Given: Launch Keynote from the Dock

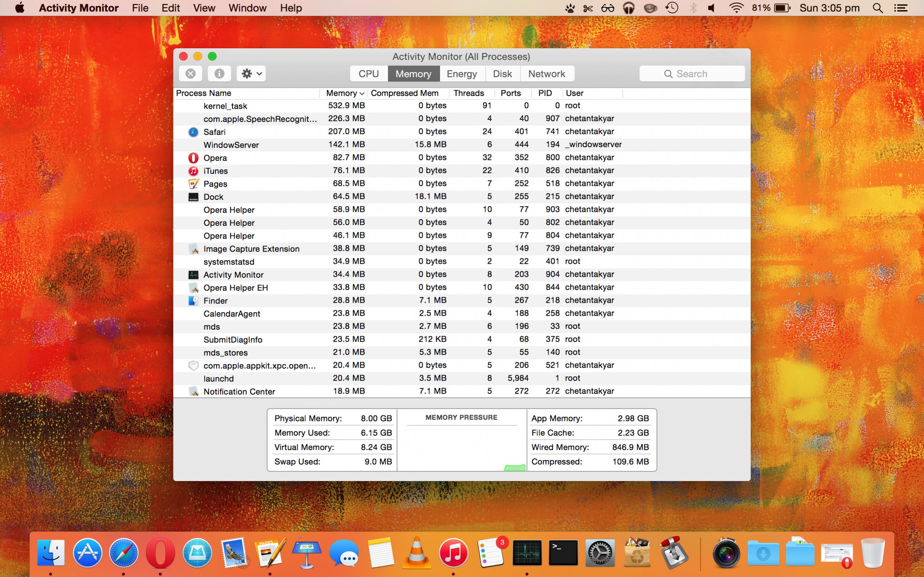Looking at the screenshot, I should [307, 552].
